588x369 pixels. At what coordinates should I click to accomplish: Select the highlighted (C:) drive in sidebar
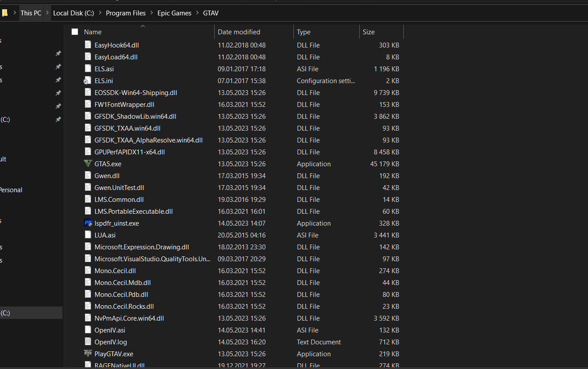31,313
